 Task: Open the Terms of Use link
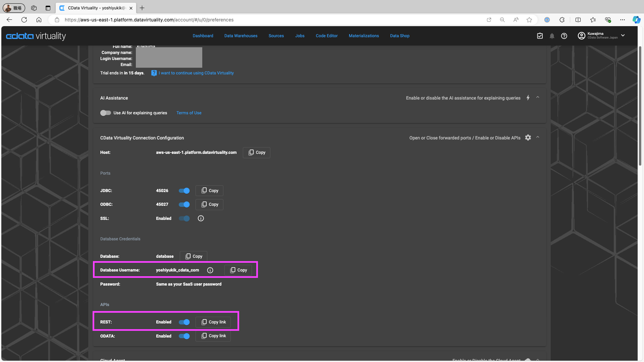pyautogui.click(x=189, y=113)
